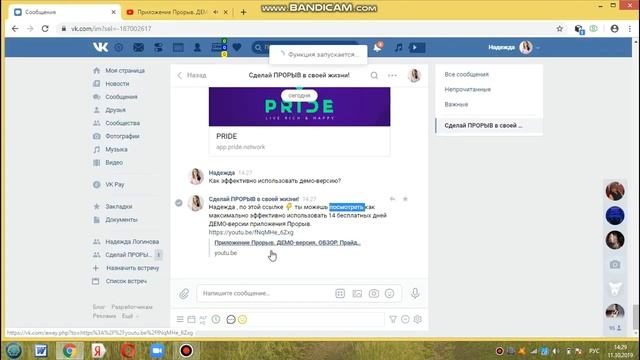
Task: Attach a photo via picture icon
Action: click(357, 293)
